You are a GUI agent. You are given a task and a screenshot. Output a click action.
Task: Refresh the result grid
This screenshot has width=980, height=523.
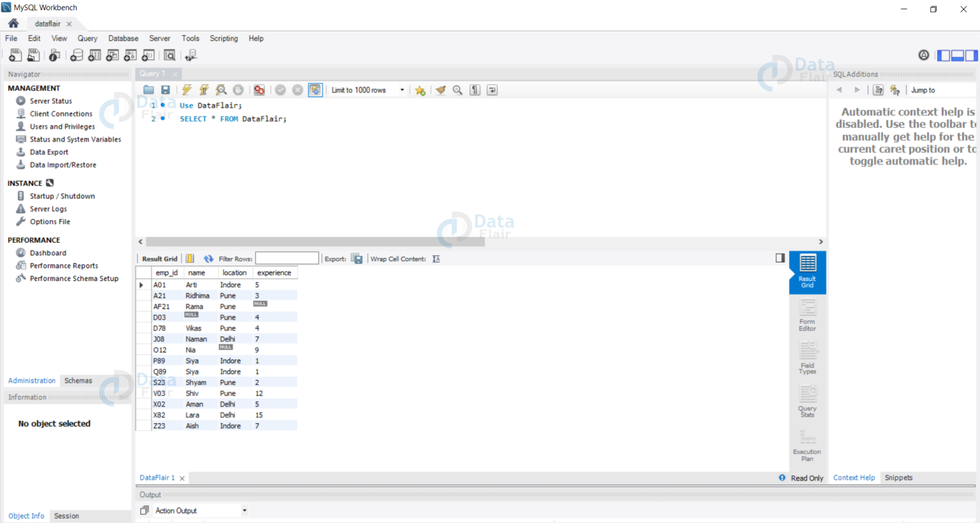208,259
